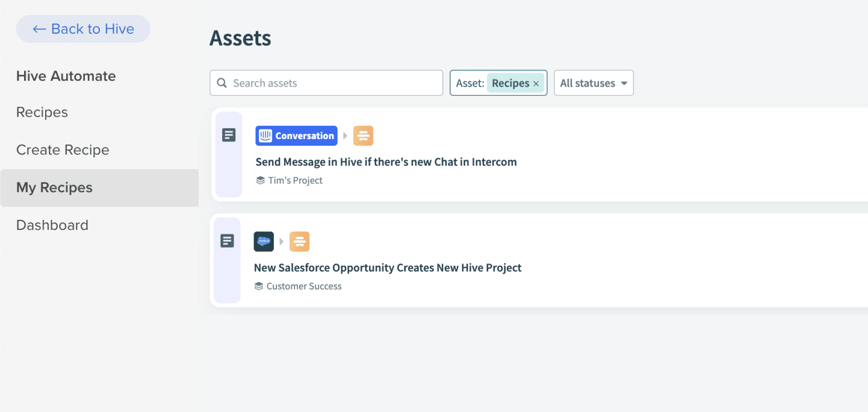Image resolution: width=868 pixels, height=412 pixels.
Task: Click the recipe document icon for the Intercom recipe
Action: pyautogui.click(x=229, y=135)
